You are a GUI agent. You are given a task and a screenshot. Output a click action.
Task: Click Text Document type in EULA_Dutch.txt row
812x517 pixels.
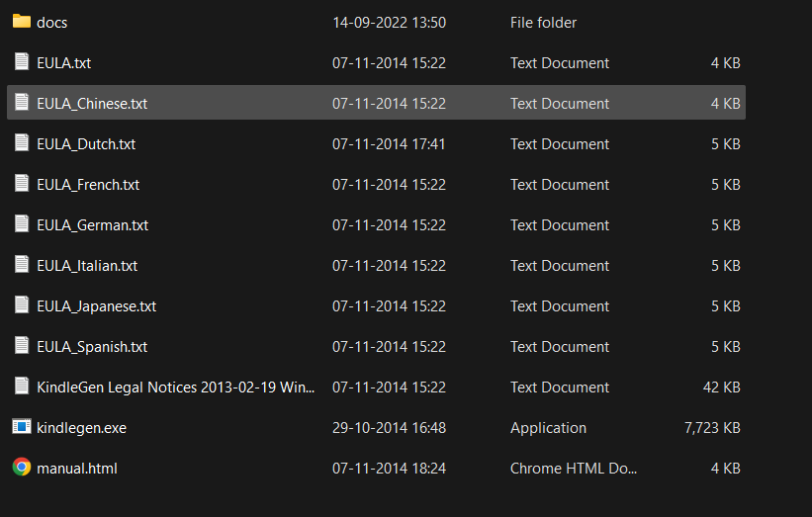(x=560, y=144)
